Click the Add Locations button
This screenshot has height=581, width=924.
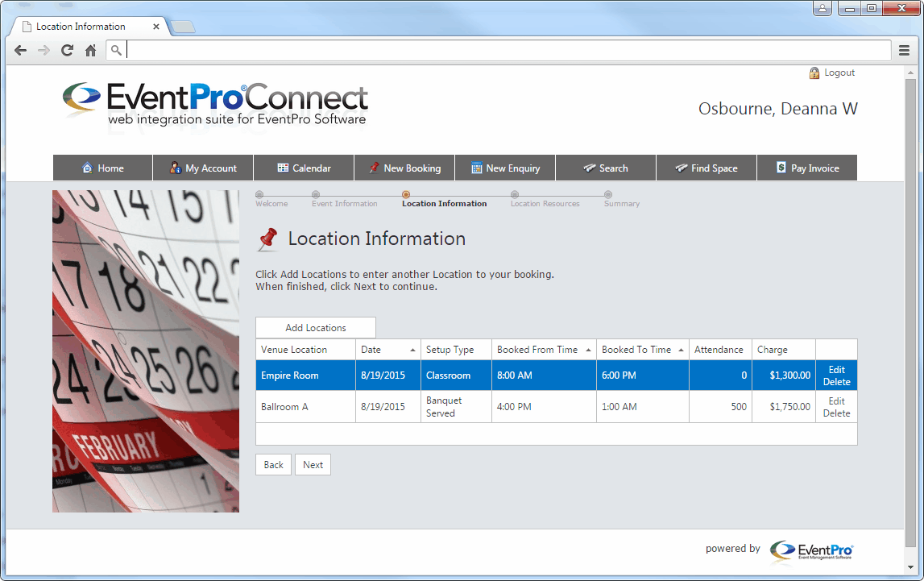[x=316, y=328]
